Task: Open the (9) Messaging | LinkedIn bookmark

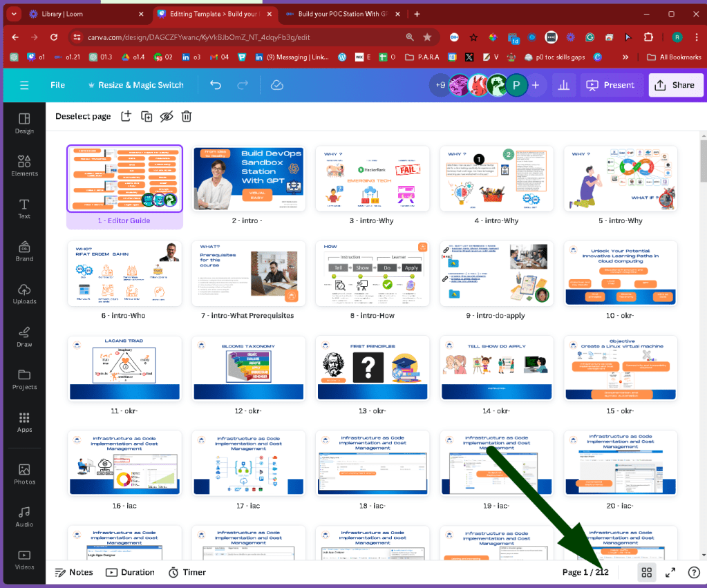Action: pos(292,57)
